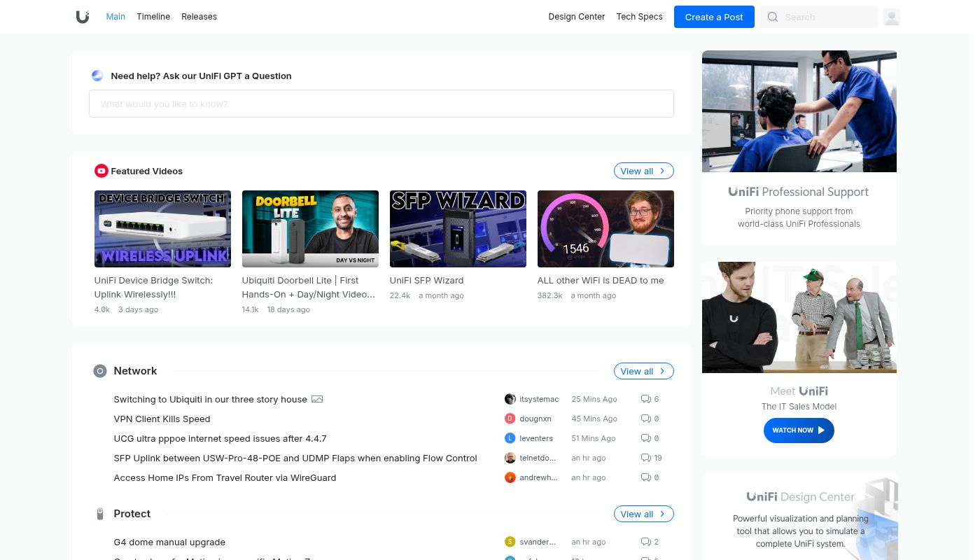Focus the UniFi GPT question field
The width and height of the screenshot is (980, 560).
click(381, 104)
